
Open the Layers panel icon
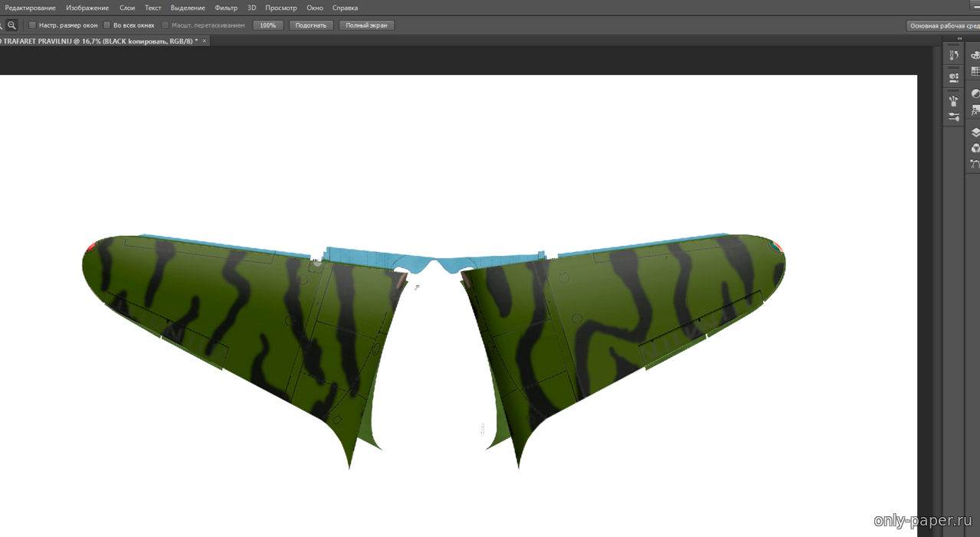click(975, 133)
